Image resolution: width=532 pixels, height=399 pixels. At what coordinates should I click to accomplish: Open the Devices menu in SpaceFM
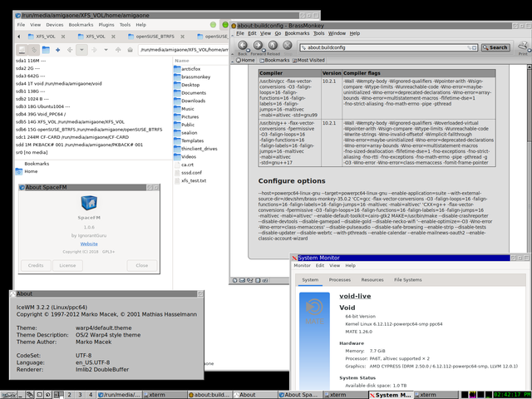(x=55, y=25)
